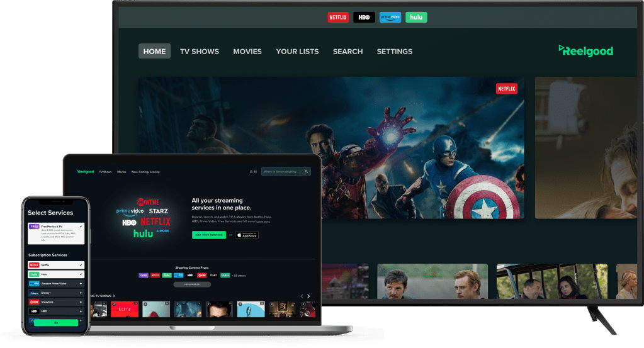Click the next arrow on the laptop carousel
This screenshot has height=348, width=644.
(x=308, y=296)
